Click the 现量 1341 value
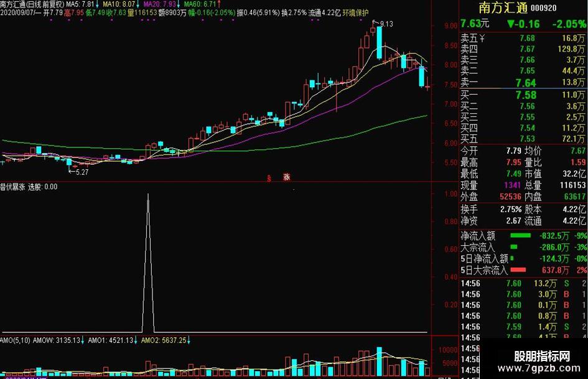Viewport: 588px width, 379px height. [512, 185]
